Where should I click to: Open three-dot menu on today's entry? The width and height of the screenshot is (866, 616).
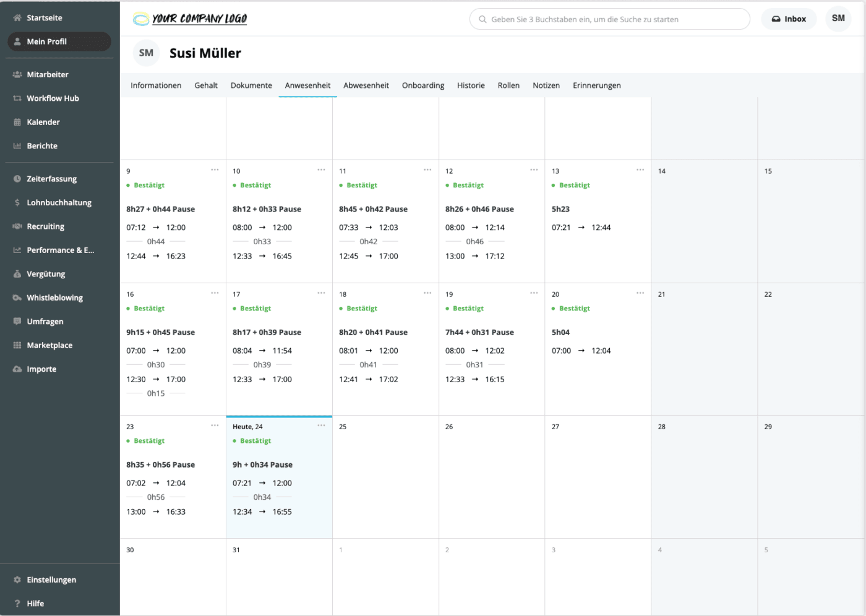321,426
